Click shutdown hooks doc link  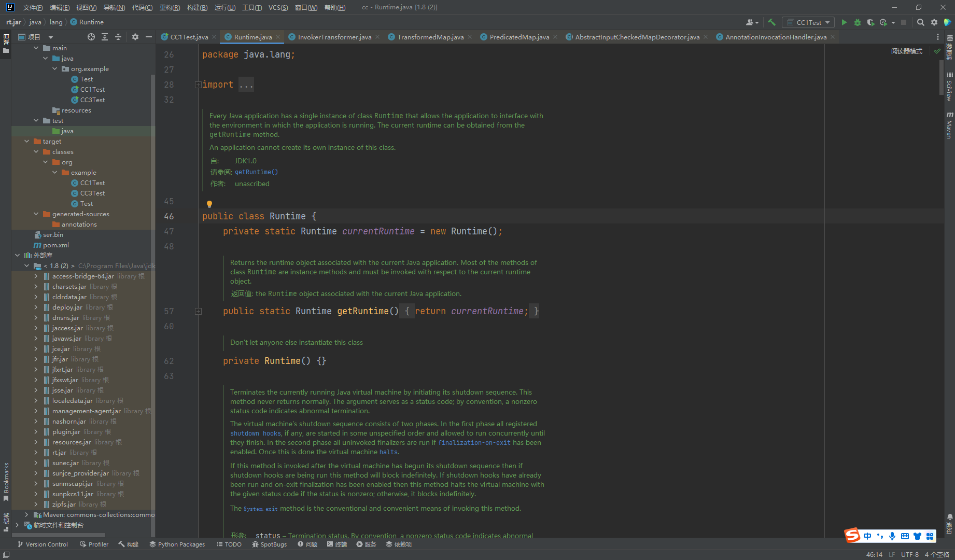coord(256,433)
